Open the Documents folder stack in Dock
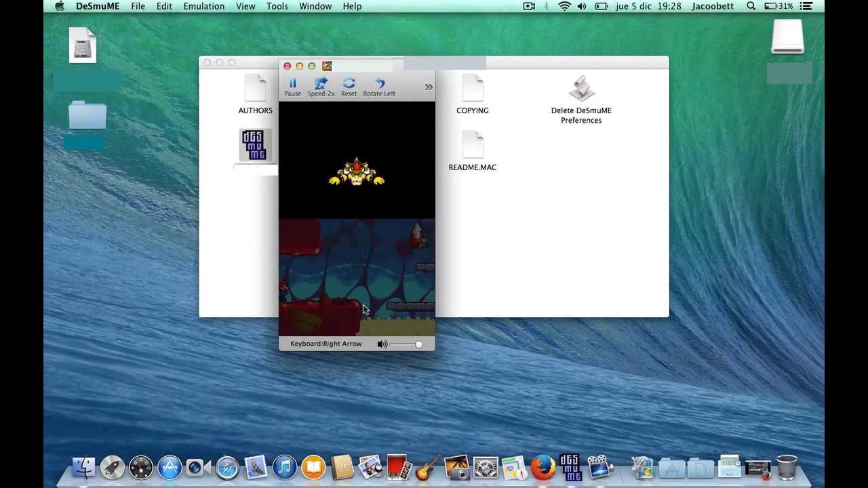Screen dimensions: 868x488 coord(701,468)
